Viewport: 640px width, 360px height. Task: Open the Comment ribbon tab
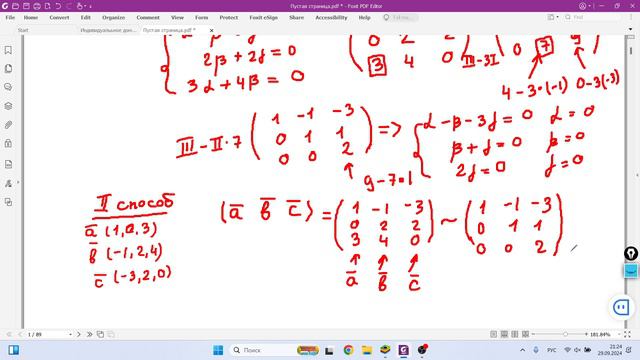[x=148, y=18]
